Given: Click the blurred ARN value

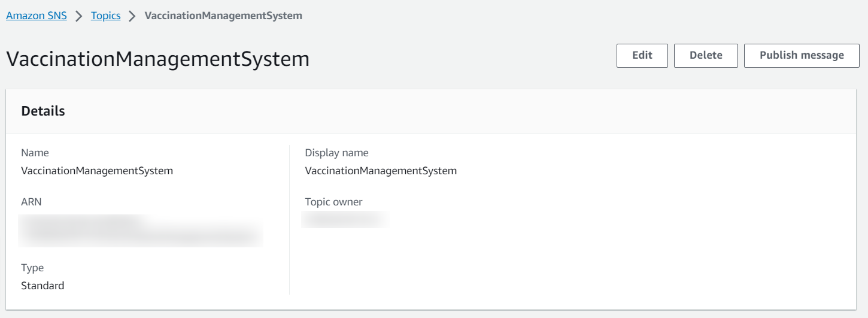Looking at the screenshot, I should (141, 231).
